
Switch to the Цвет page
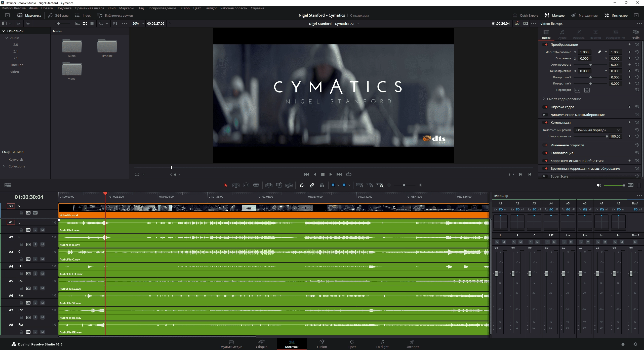(352, 344)
